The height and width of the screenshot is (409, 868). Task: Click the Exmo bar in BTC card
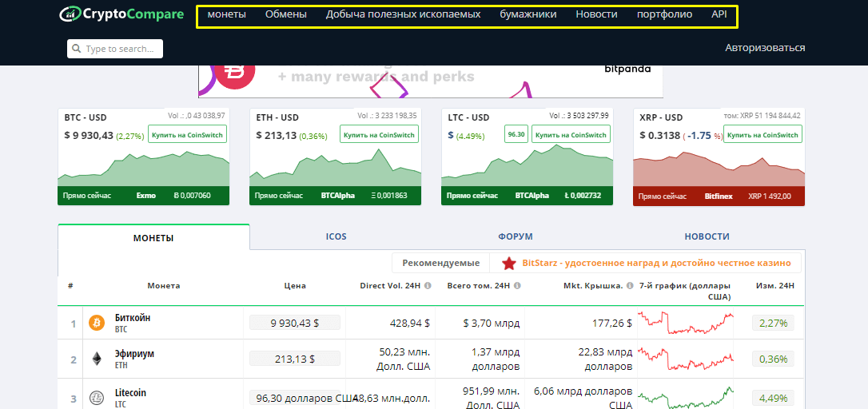tap(143, 196)
